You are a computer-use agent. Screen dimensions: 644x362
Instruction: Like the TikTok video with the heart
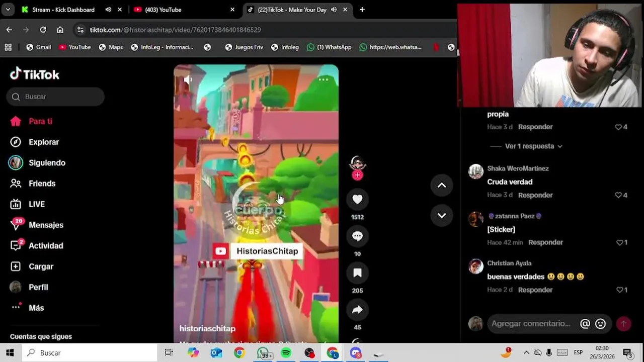357,199
